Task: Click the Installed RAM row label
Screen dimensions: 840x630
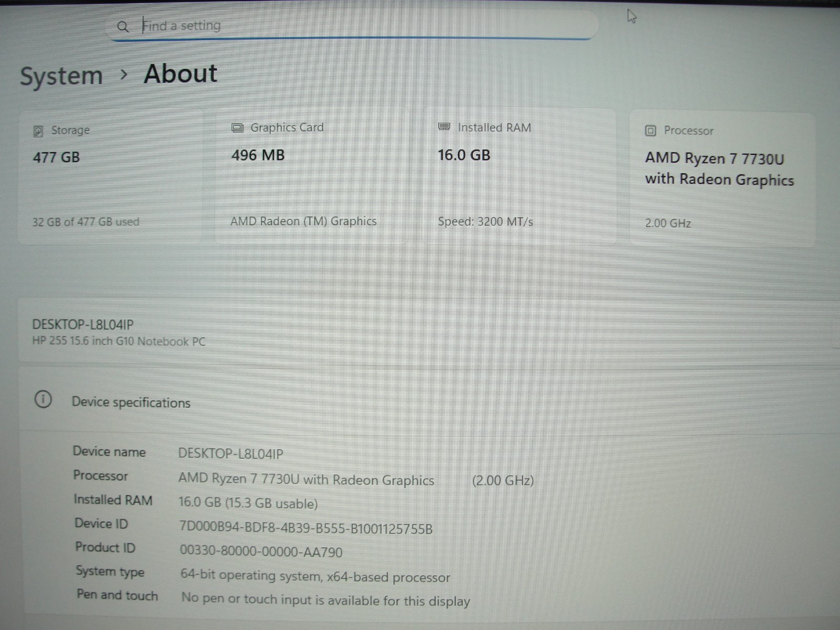Action: [x=113, y=500]
